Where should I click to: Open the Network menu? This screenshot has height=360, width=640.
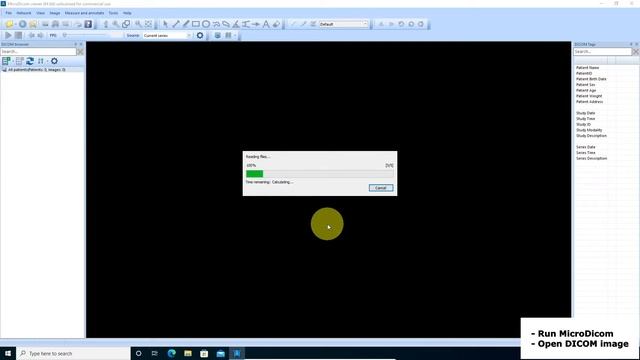[24, 13]
